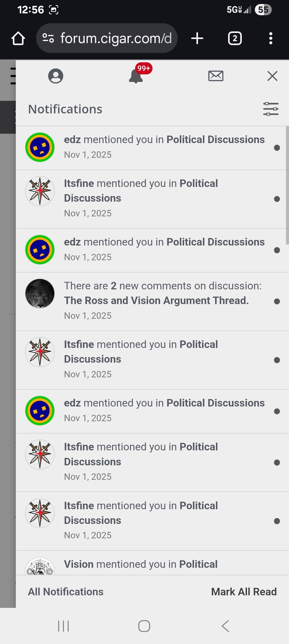The height and width of the screenshot is (644, 289).
Task: Tap the site info icon in address bar
Action: [48, 38]
